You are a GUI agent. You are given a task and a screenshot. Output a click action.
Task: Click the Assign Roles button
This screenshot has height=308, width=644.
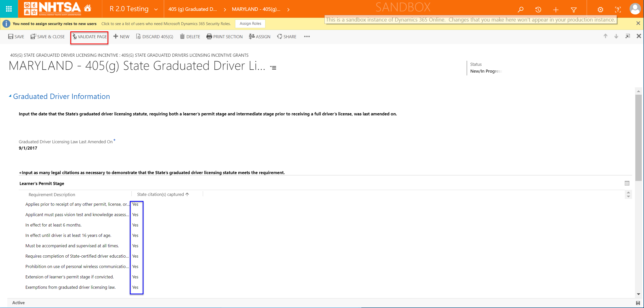[250, 24]
